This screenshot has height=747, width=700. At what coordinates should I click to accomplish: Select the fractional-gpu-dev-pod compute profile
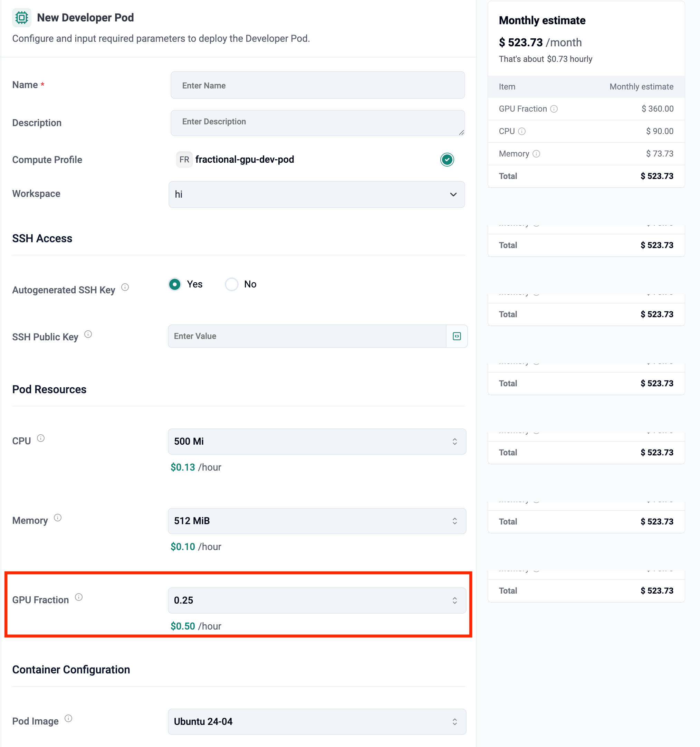[244, 160]
